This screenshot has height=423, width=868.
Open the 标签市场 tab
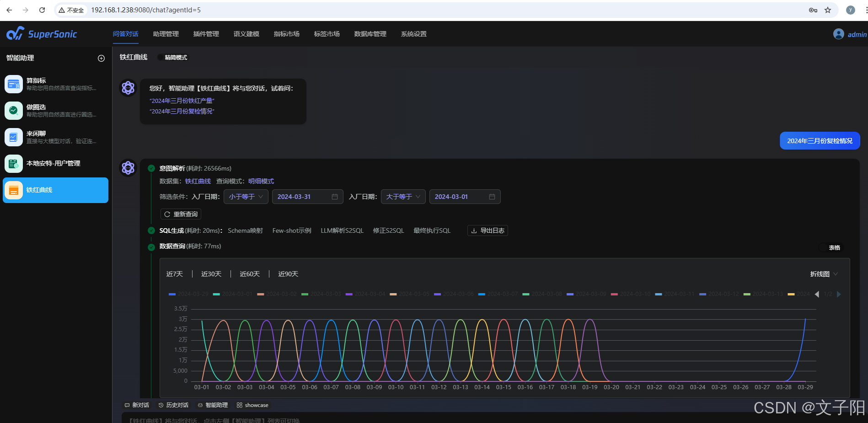(x=327, y=34)
